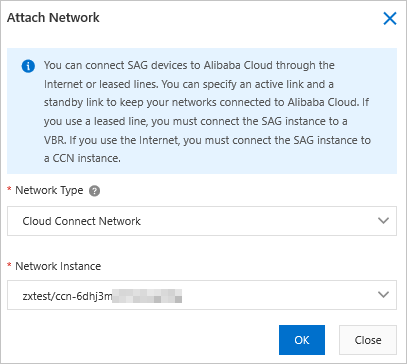
Task: Click the blue info icon in the notice
Action: pyautogui.click(x=28, y=66)
